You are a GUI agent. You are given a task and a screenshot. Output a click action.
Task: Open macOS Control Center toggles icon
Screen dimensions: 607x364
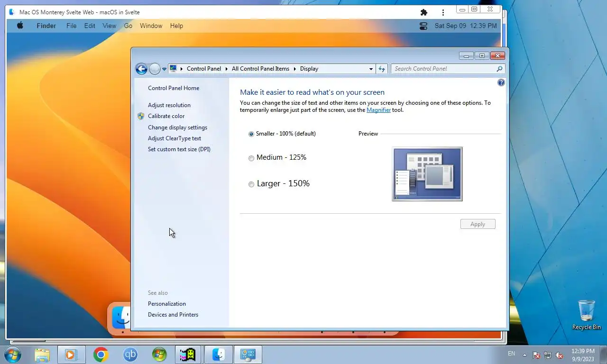click(x=423, y=26)
